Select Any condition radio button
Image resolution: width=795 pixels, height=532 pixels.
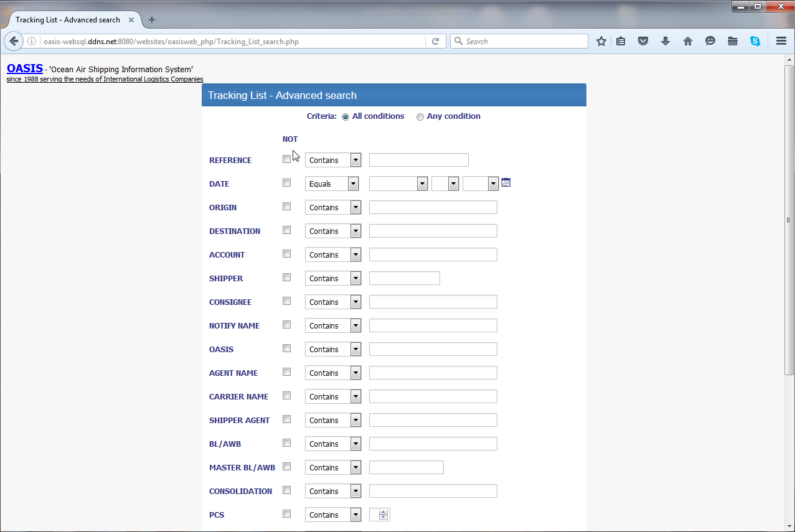pos(420,117)
